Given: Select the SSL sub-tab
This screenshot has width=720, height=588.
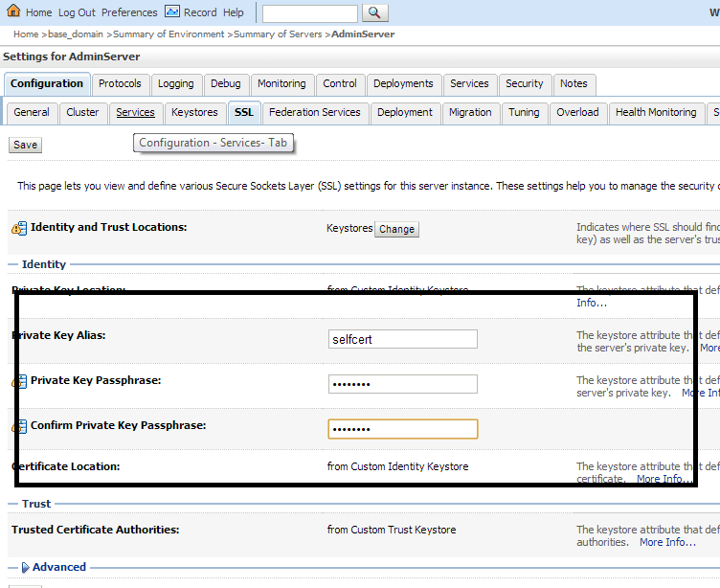Looking at the screenshot, I should pyautogui.click(x=244, y=113).
